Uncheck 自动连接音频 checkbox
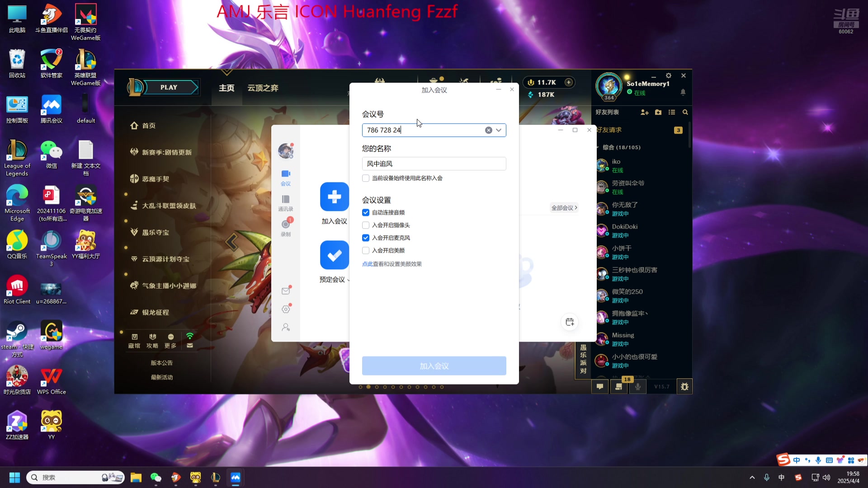Screen dimensions: 868x488 click(x=366, y=212)
